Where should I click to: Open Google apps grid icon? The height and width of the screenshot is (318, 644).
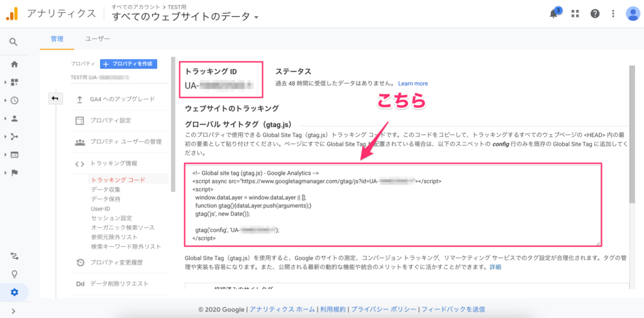575,14
